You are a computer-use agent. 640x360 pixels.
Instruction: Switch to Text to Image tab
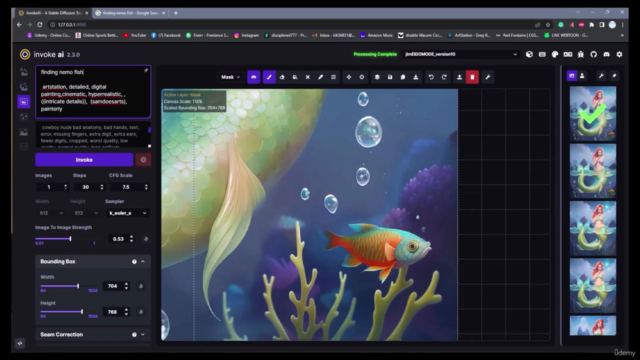pos(24,72)
